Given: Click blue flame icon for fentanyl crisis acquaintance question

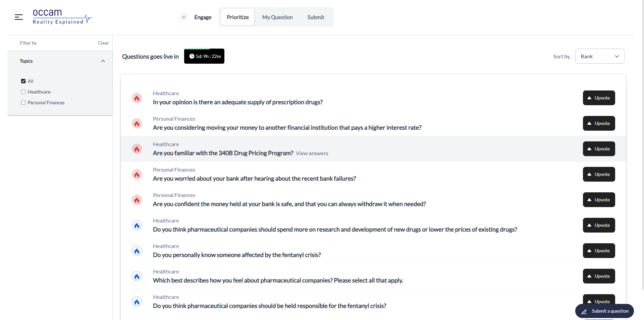Looking at the screenshot, I should coord(137,251).
